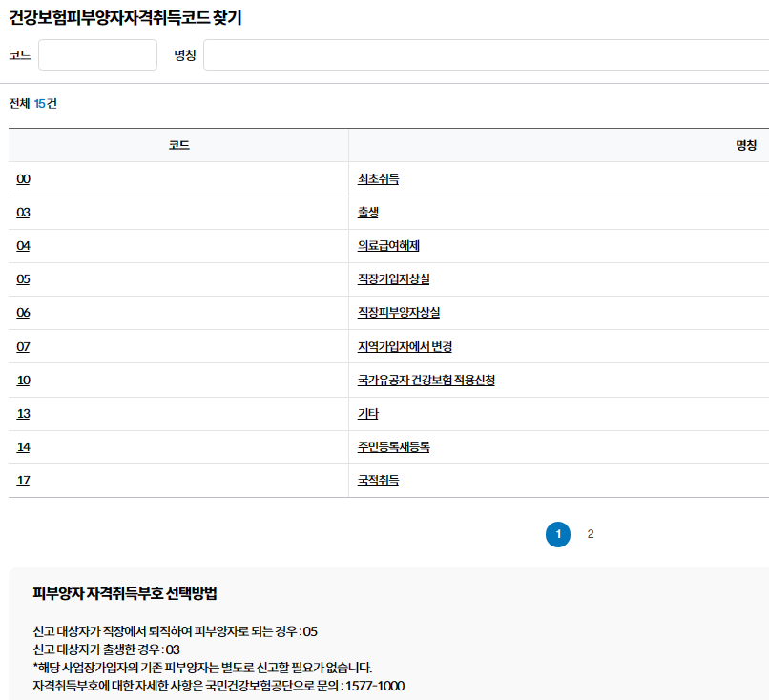Select the 코드 column header
This screenshot has height=700, width=769.
(x=178, y=144)
